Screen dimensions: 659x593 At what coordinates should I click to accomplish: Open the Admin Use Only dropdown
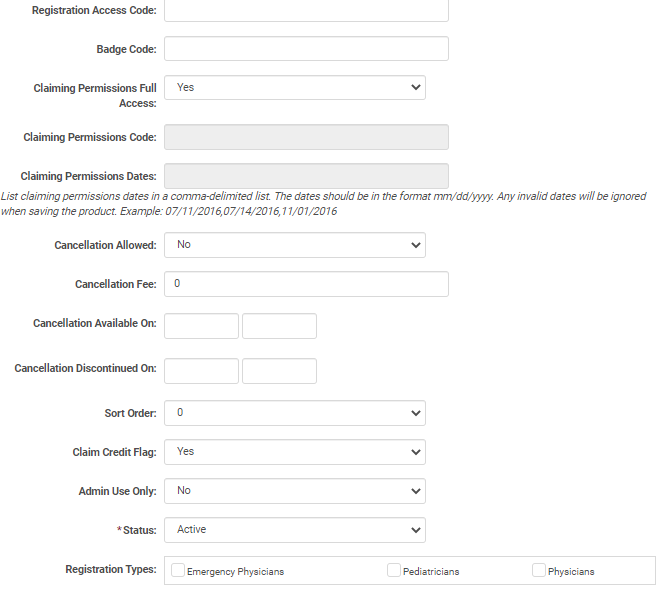pyautogui.click(x=295, y=491)
